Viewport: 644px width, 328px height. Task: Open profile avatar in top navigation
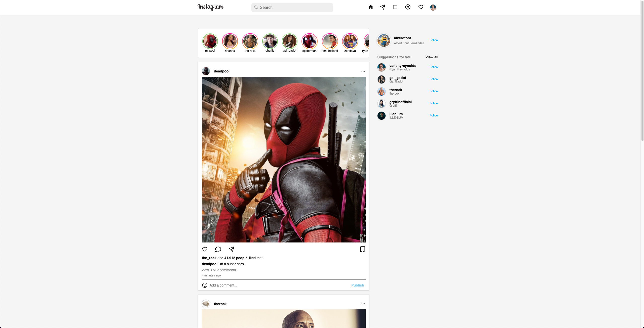pyautogui.click(x=433, y=7)
